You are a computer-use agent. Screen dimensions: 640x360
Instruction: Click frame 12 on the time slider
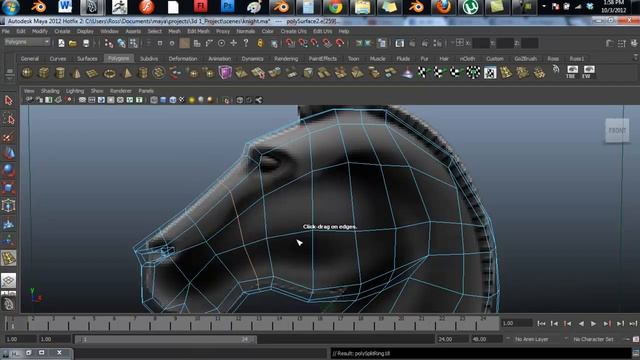[x=238, y=323]
